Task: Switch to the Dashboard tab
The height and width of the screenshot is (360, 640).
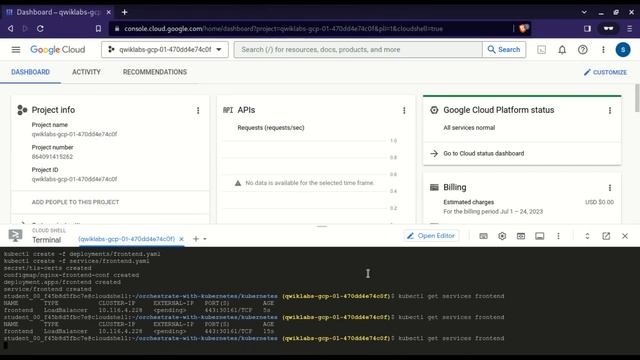Action: tap(30, 72)
